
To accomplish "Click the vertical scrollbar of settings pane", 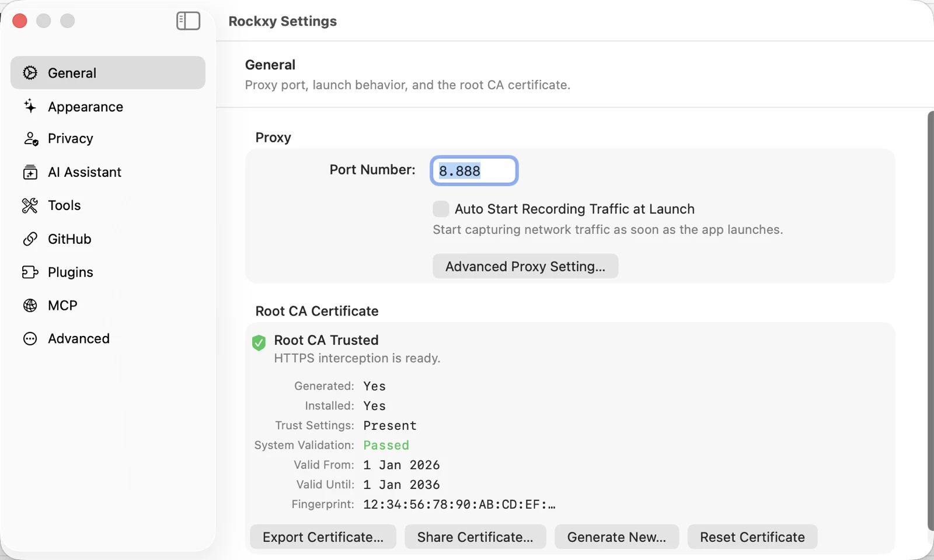I will coord(930,321).
